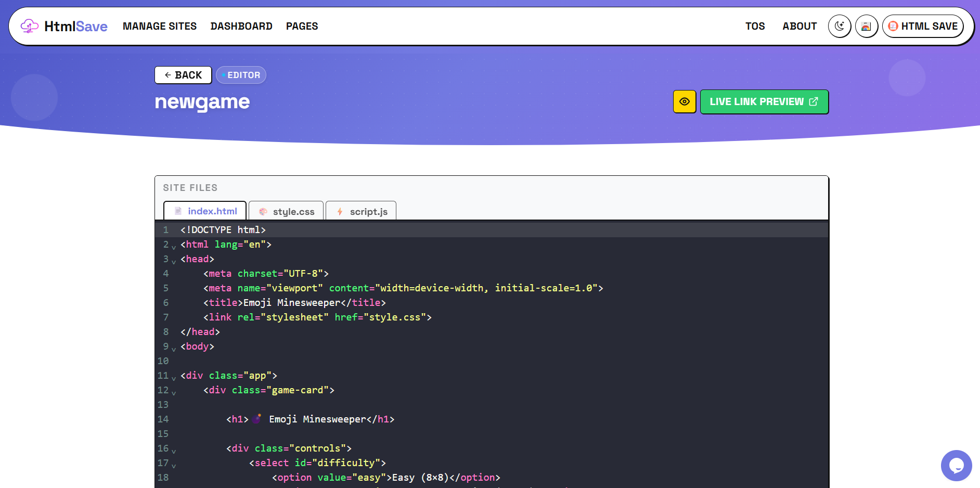Click the index.html file icon

(178, 211)
